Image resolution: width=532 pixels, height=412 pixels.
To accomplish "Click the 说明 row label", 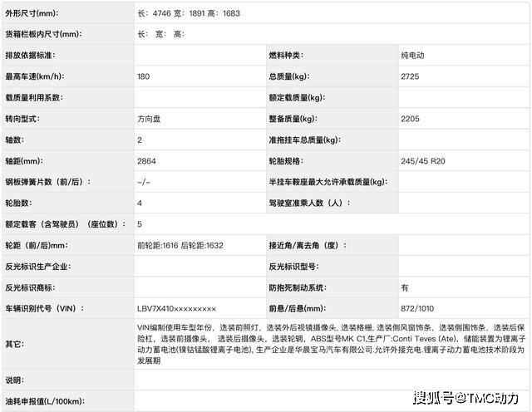I will point(13,380).
